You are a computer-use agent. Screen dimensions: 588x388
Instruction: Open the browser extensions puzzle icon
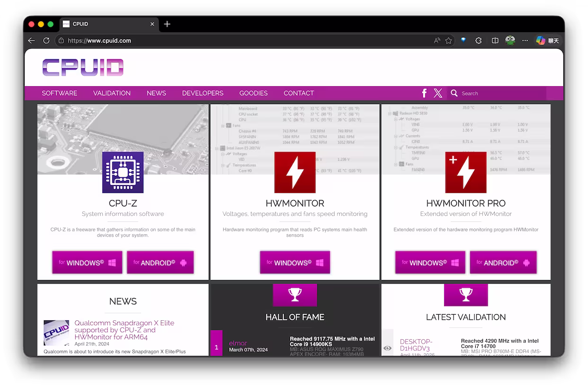479,41
